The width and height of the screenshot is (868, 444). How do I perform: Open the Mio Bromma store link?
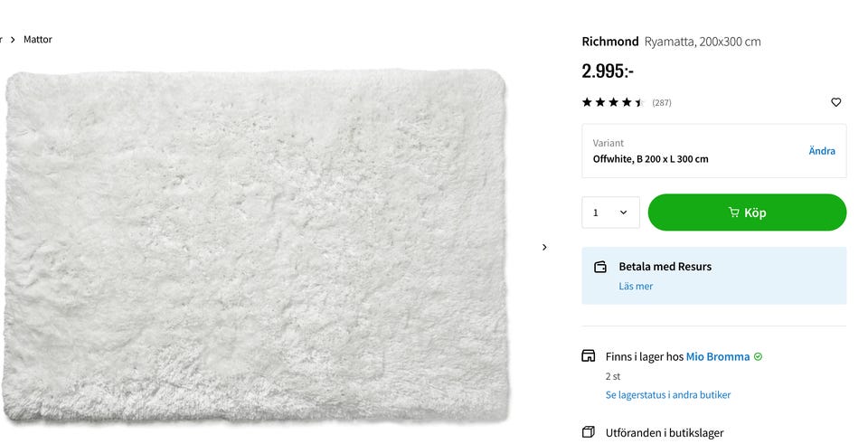coord(718,356)
